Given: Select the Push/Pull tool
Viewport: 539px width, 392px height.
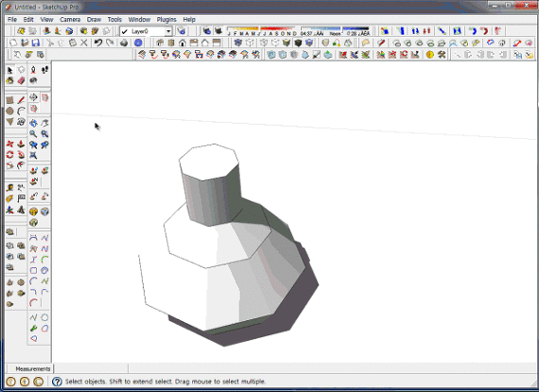Looking at the screenshot, I should point(22,144).
